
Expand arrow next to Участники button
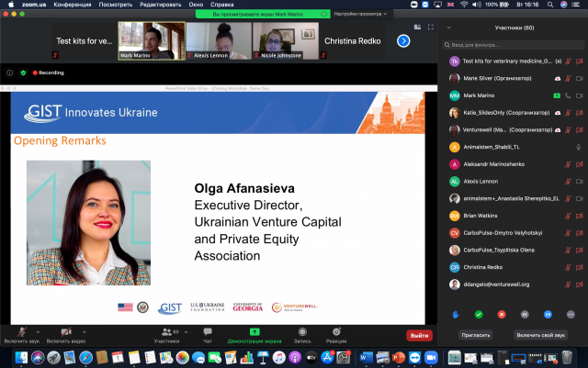click(186, 332)
